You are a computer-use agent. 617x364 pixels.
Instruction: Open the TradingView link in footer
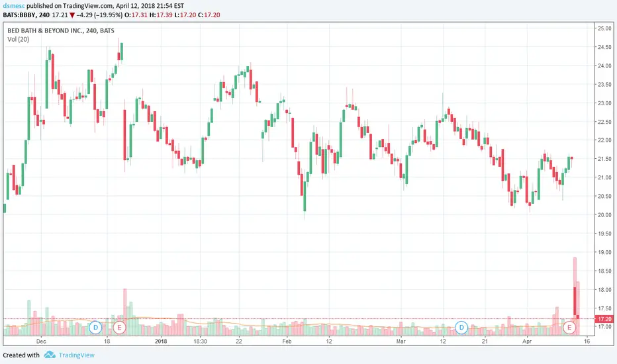click(76, 355)
